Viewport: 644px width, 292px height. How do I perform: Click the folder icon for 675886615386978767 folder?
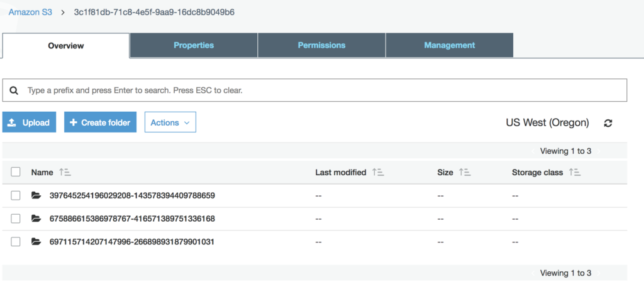tap(36, 219)
